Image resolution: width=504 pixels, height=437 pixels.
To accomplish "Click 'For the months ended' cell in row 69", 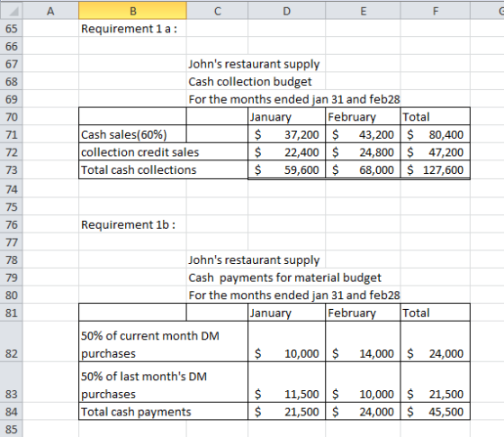I will click(294, 99).
